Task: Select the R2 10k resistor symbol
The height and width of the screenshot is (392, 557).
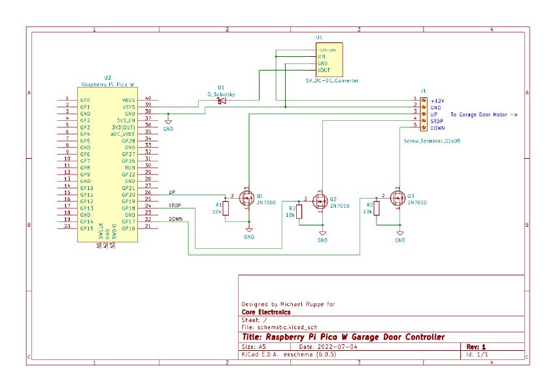Action: (299, 212)
